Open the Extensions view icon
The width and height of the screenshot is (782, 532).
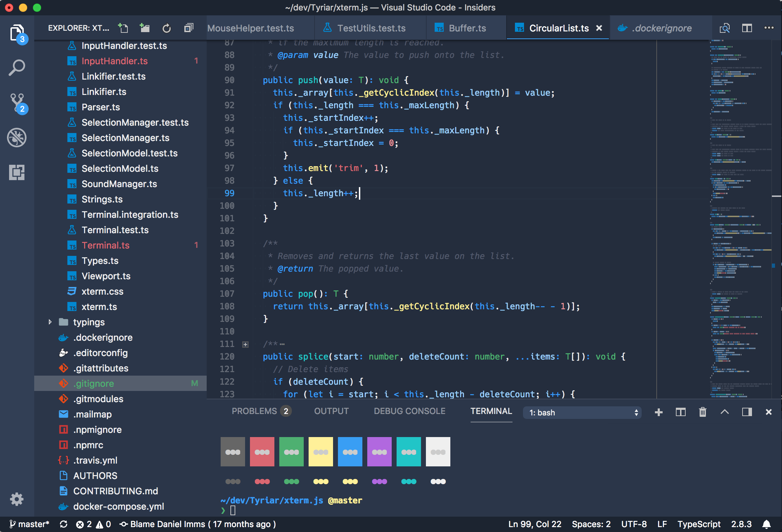click(17, 172)
